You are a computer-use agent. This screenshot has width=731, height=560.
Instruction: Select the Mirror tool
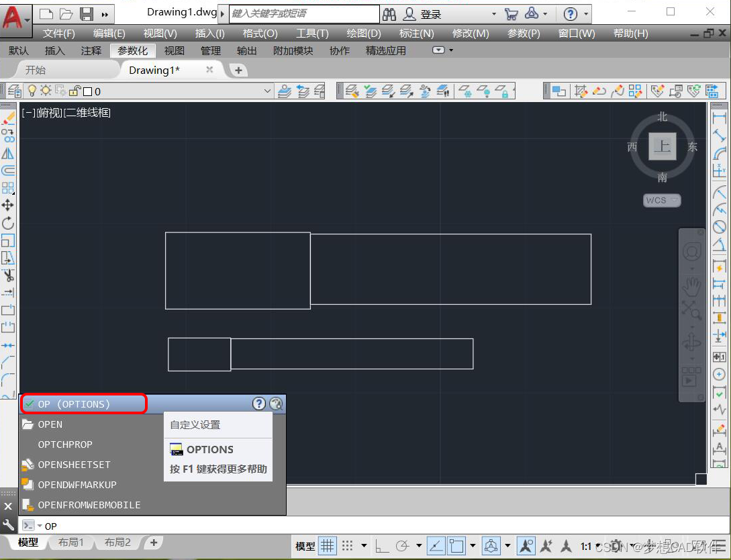(8, 153)
